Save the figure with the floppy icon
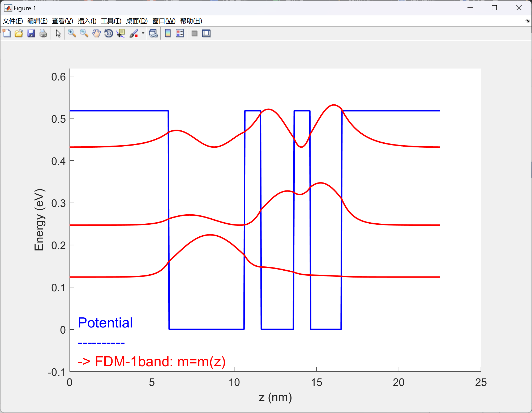Viewport: 532px width, 413px height. coord(31,33)
